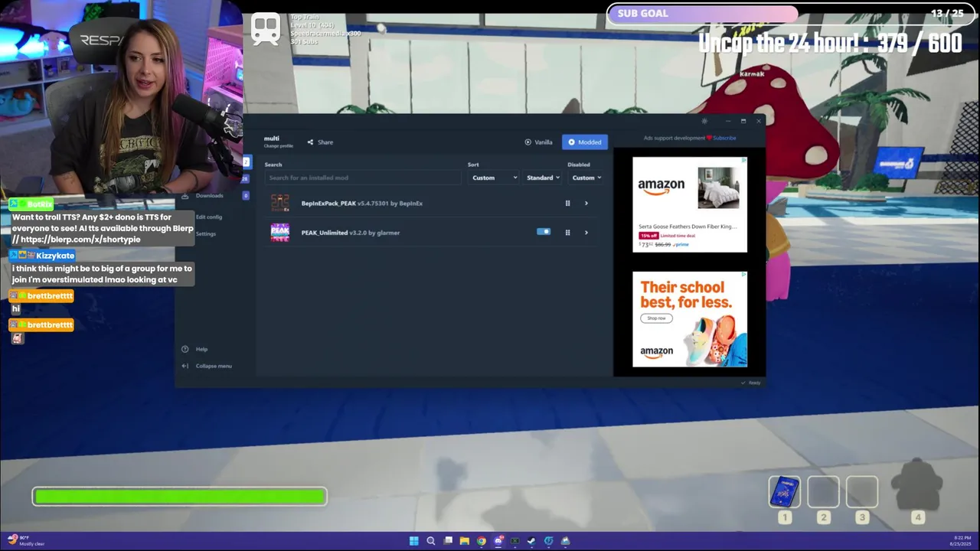Open the Sort Custom dropdown
The image size is (980, 551).
494,178
